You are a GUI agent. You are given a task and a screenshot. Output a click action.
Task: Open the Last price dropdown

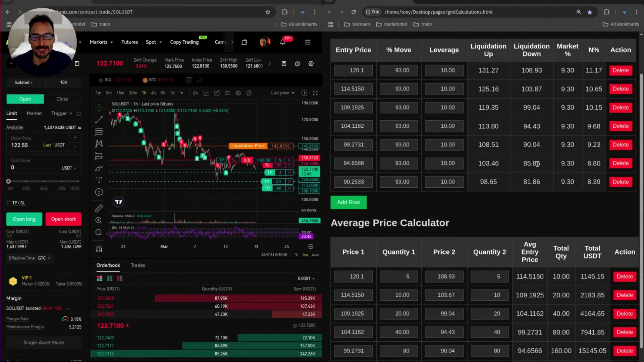click(x=282, y=93)
